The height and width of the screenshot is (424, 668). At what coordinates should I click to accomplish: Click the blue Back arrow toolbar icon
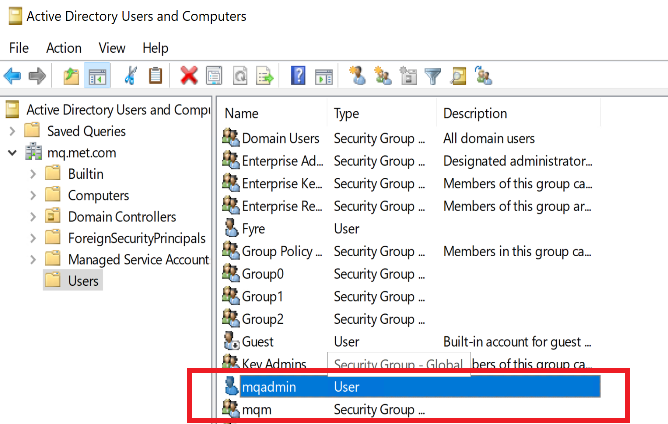tap(12, 76)
